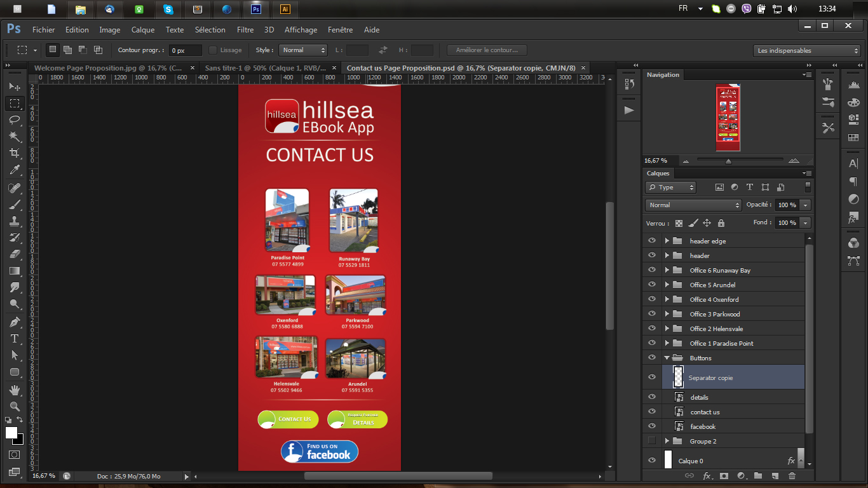Click the create new group folder icon

click(758, 476)
